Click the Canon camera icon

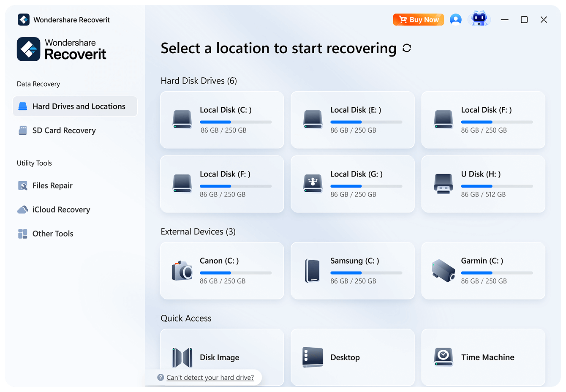(182, 270)
